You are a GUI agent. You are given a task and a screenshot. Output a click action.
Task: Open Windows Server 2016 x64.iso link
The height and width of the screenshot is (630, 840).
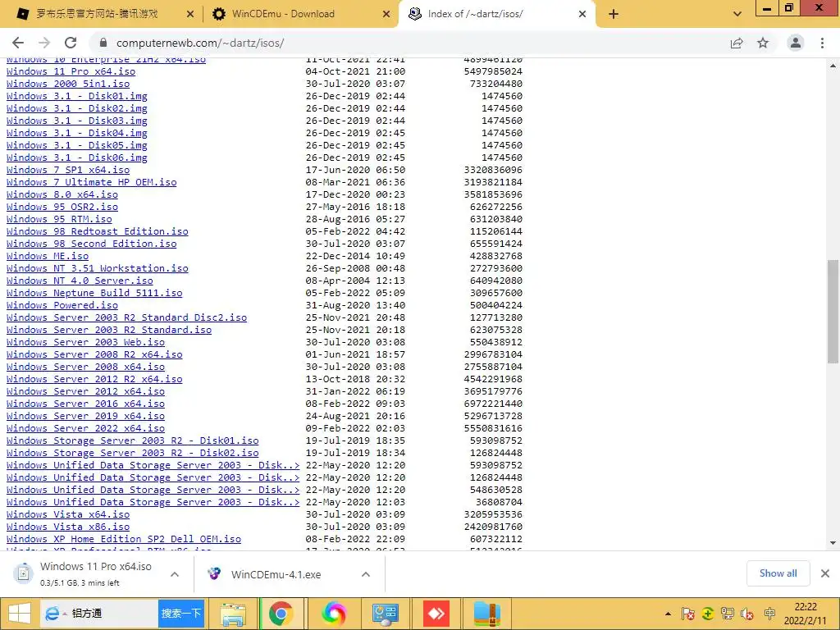(x=85, y=404)
